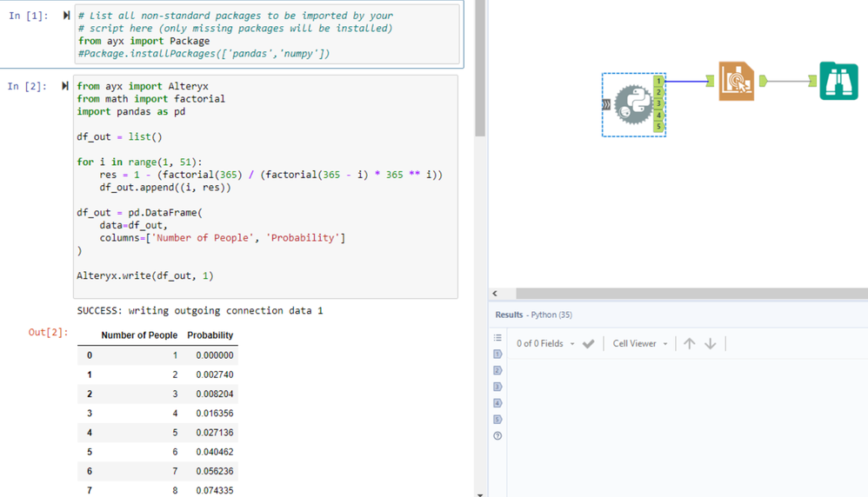
Task: Select the Python tool on the canvas
Action: 633,104
